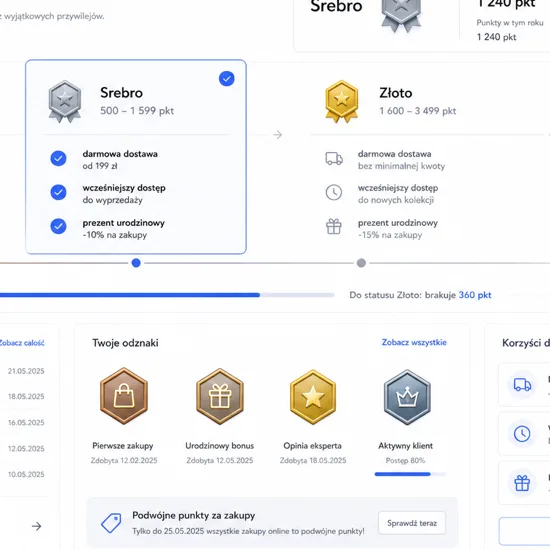
Task: Click the Sprawdź teraz button
Action: pos(412,523)
